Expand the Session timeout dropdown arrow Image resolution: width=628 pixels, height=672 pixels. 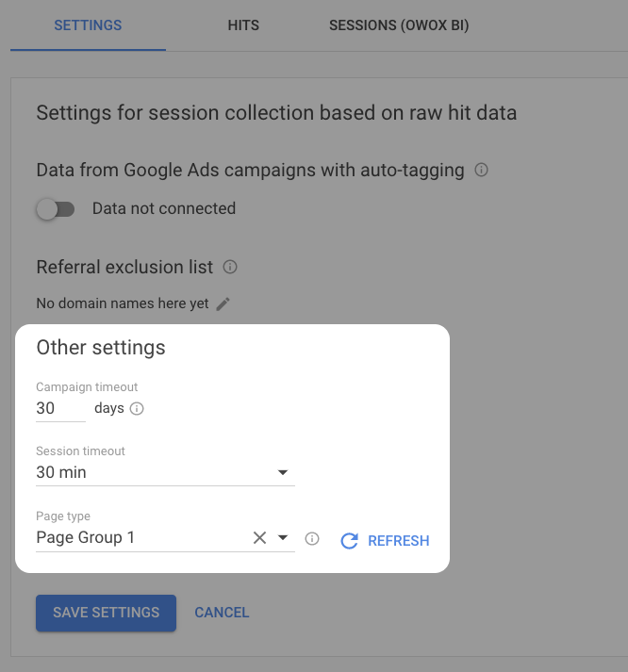(x=283, y=473)
